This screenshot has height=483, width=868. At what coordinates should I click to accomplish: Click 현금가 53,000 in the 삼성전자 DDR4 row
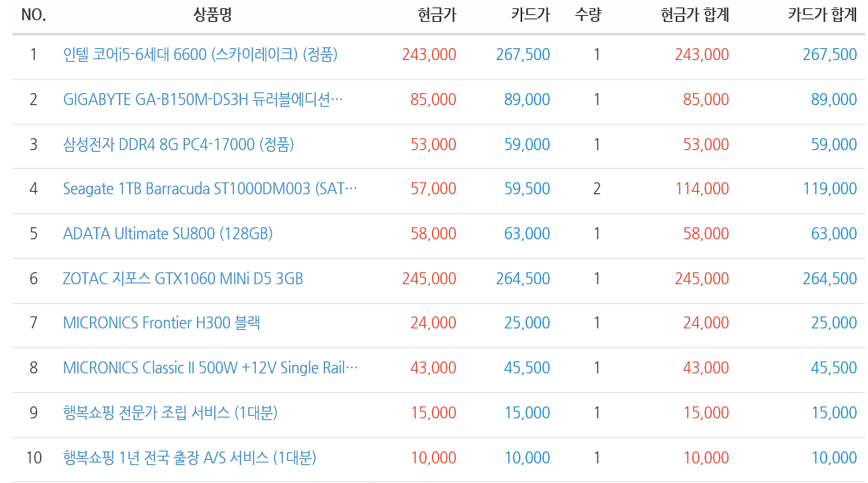[x=433, y=145]
